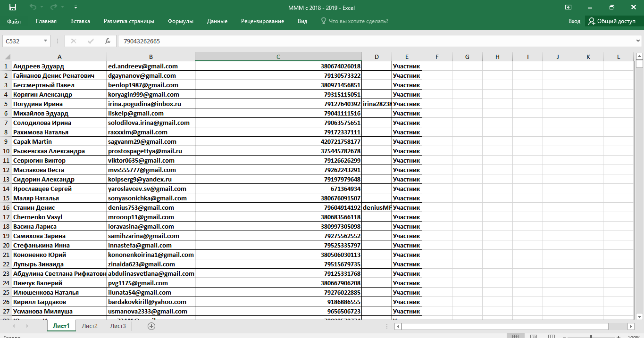Open the Файл menu

click(x=14, y=21)
